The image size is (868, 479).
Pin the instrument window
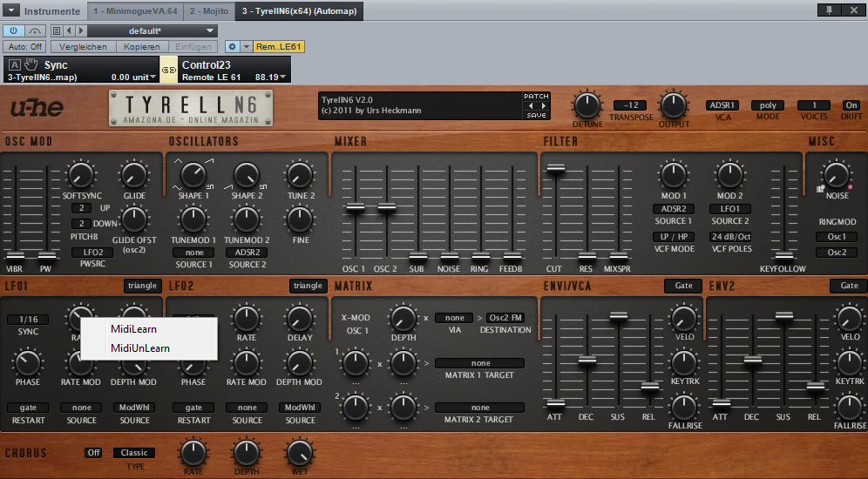[x=829, y=10]
